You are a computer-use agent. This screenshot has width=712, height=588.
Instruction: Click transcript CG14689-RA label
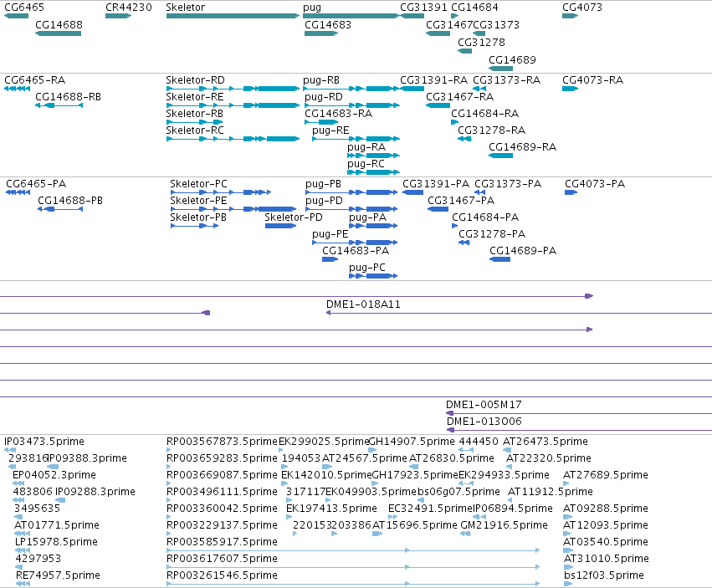coord(523,147)
